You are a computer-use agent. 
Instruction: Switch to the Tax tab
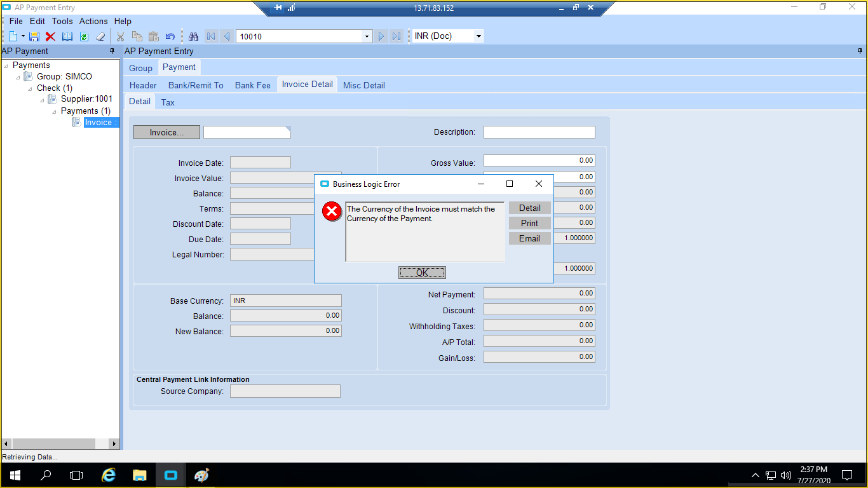pos(168,102)
